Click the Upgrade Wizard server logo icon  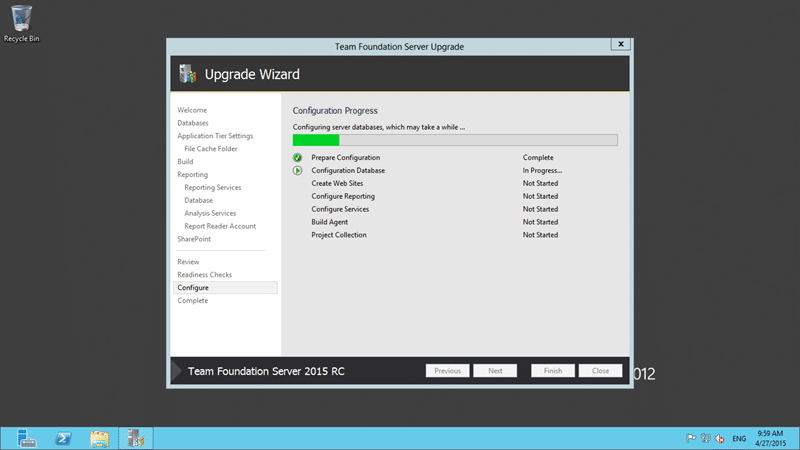pyautogui.click(x=188, y=74)
